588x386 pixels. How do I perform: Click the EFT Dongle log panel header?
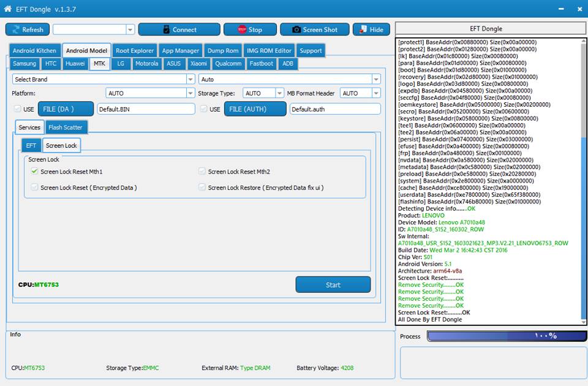point(490,29)
